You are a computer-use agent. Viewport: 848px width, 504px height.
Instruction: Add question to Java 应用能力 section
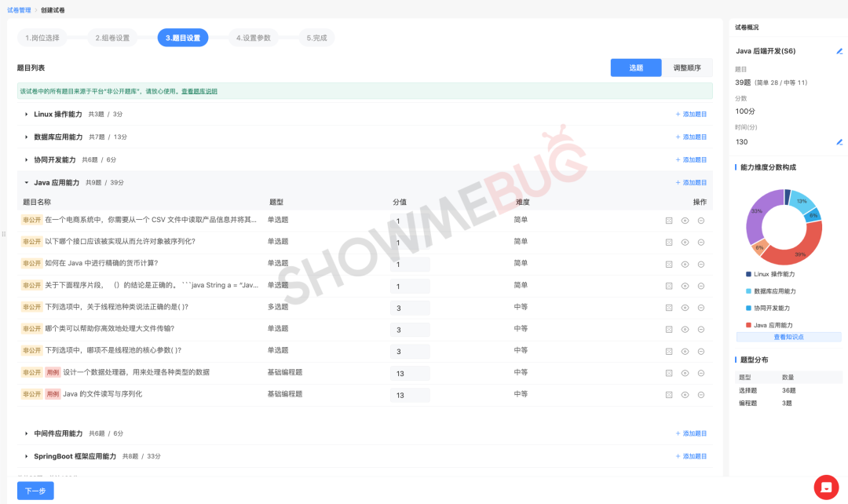coord(691,183)
